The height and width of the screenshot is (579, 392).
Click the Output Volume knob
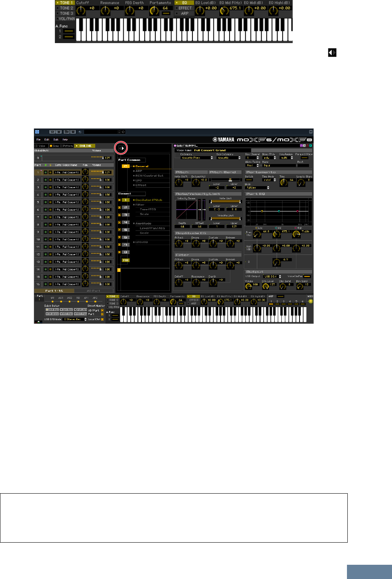[249, 287]
